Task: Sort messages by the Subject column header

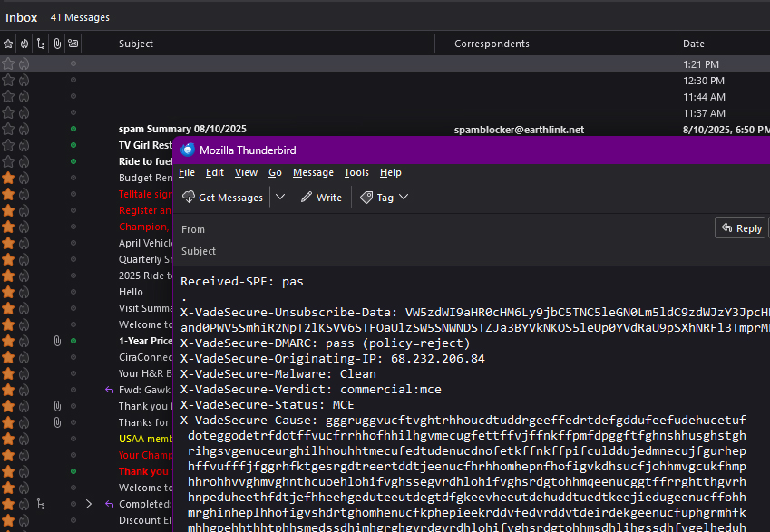Action: point(136,44)
